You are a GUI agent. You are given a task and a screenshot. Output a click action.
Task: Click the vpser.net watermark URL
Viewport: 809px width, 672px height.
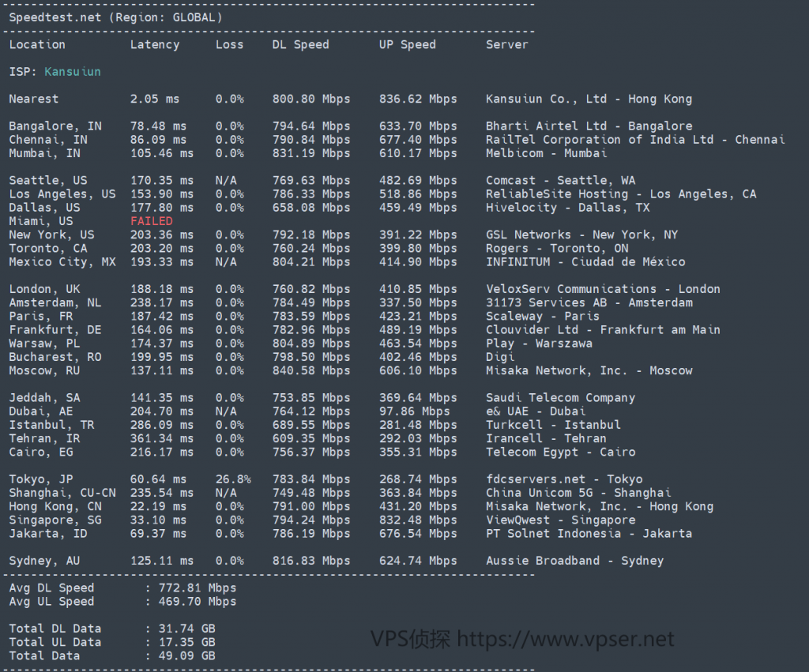coord(566,638)
